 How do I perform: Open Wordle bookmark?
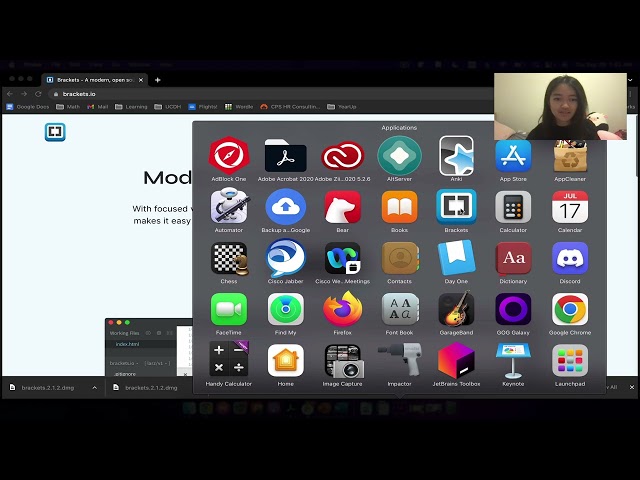(239, 107)
